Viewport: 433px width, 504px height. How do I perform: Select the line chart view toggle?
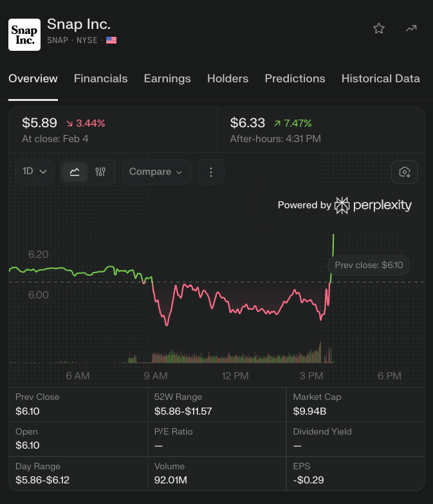click(x=75, y=172)
